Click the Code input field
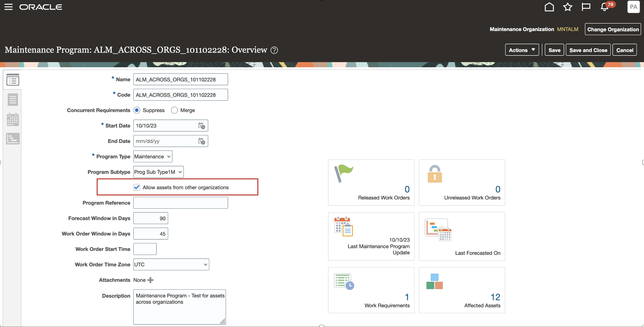 coord(181,95)
